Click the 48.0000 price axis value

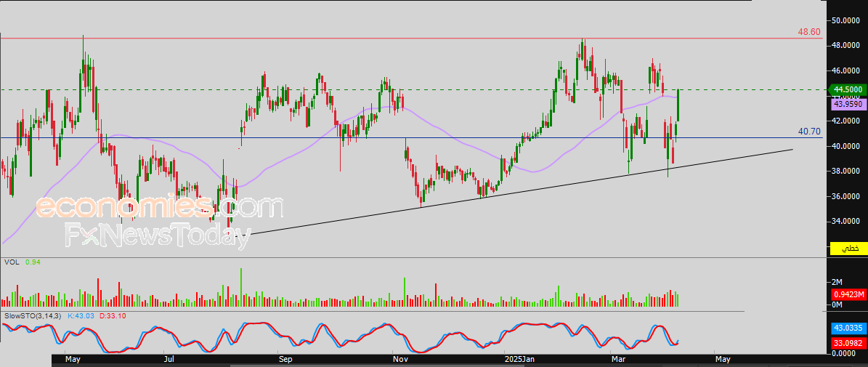click(x=847, y=45)
